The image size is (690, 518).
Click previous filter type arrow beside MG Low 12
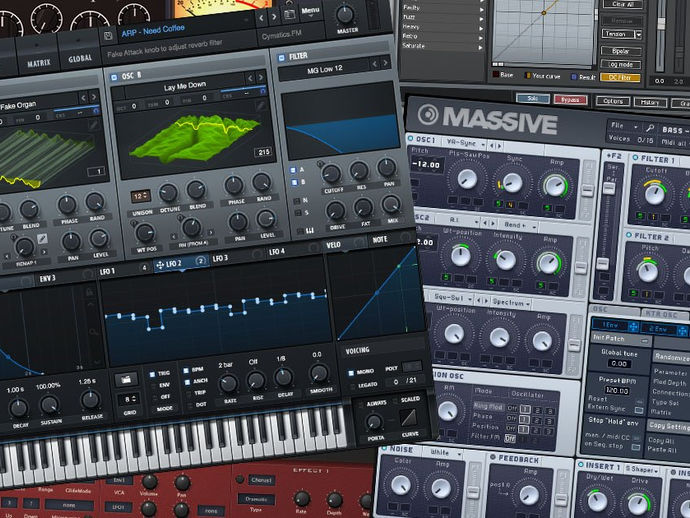tap(374, 64)
